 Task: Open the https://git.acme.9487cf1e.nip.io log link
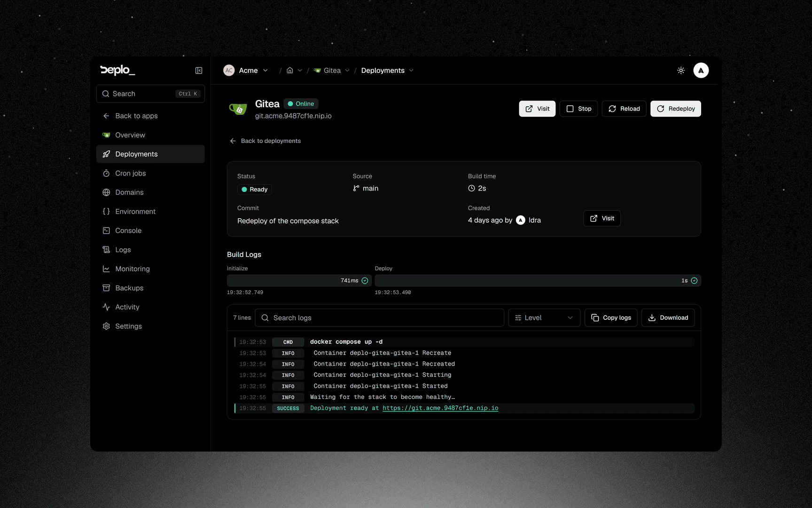(x=440, y=408)
